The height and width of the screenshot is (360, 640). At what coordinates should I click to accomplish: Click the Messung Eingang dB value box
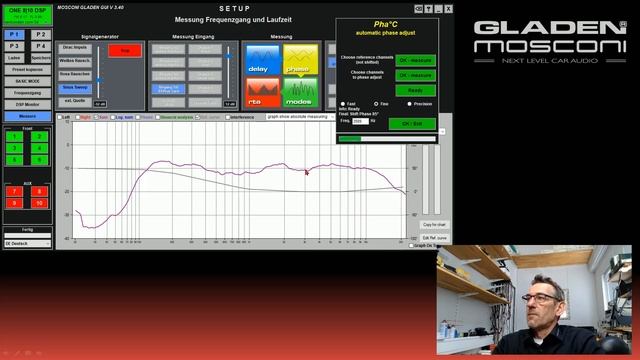pos(230,104)
